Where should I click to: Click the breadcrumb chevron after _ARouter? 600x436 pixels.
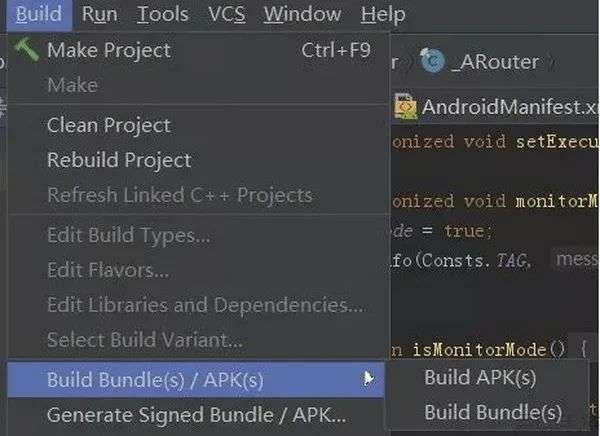point(552,62)
